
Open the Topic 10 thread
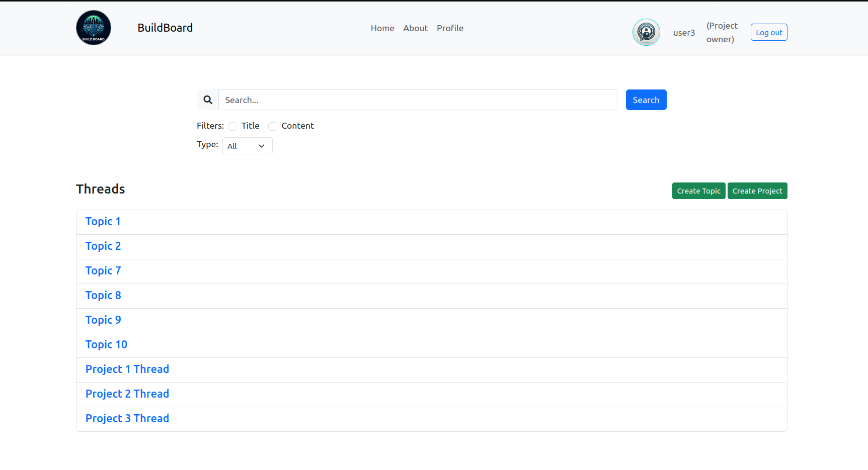pos(106,345)
